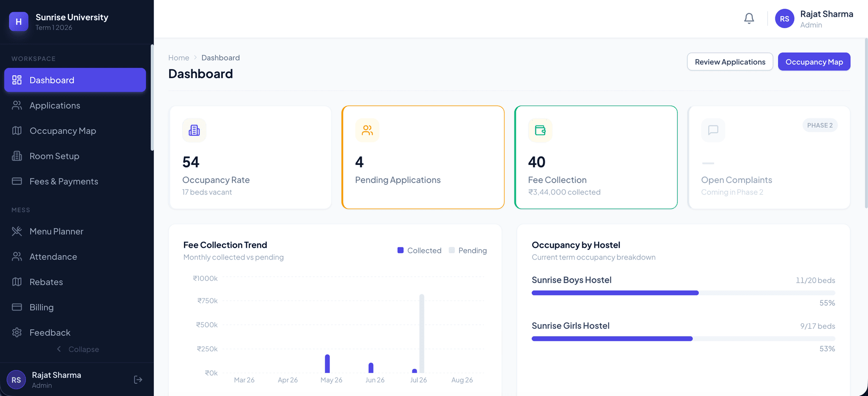Follow the Home breadcrumb link
Viewport: 868px width, 396px height.
pos(179,58)
